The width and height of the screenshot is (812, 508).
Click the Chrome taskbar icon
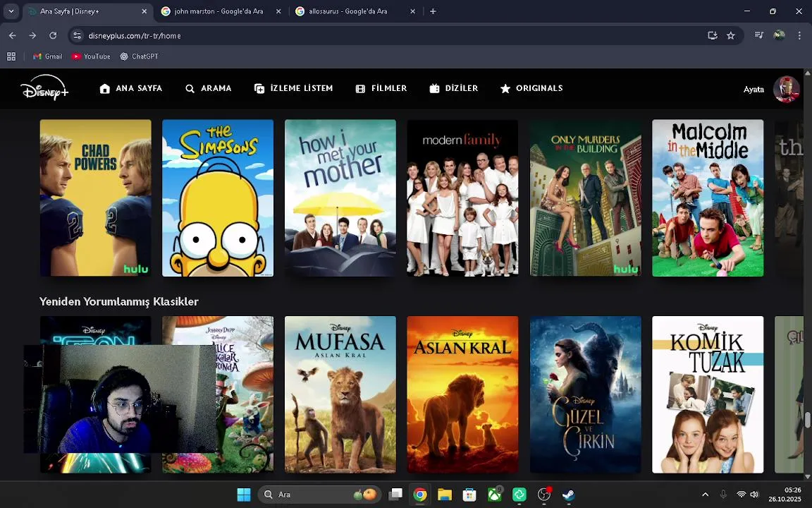420,495
